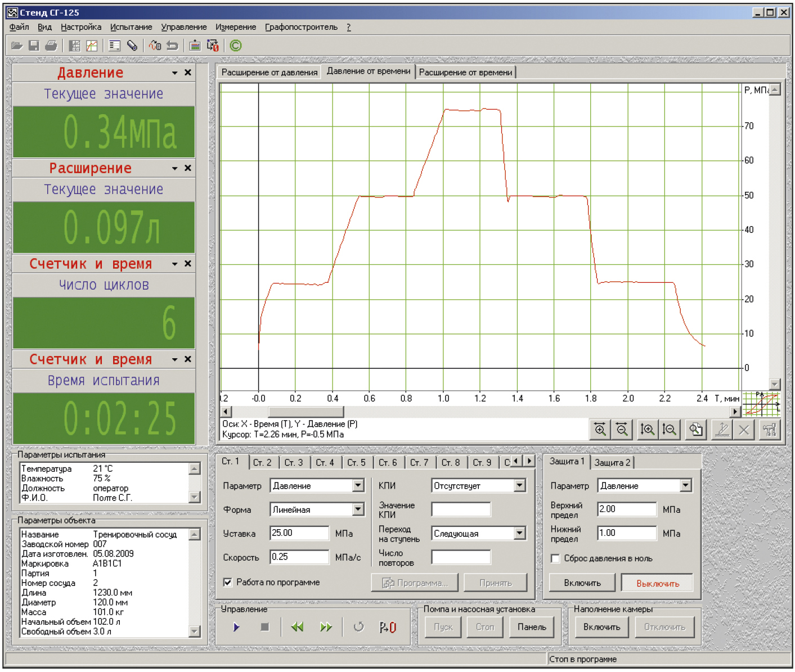Click the graph cursor marker tool icon
Image resolution: width=795 pixels, height=672 pixels.
tap(722, 430)
